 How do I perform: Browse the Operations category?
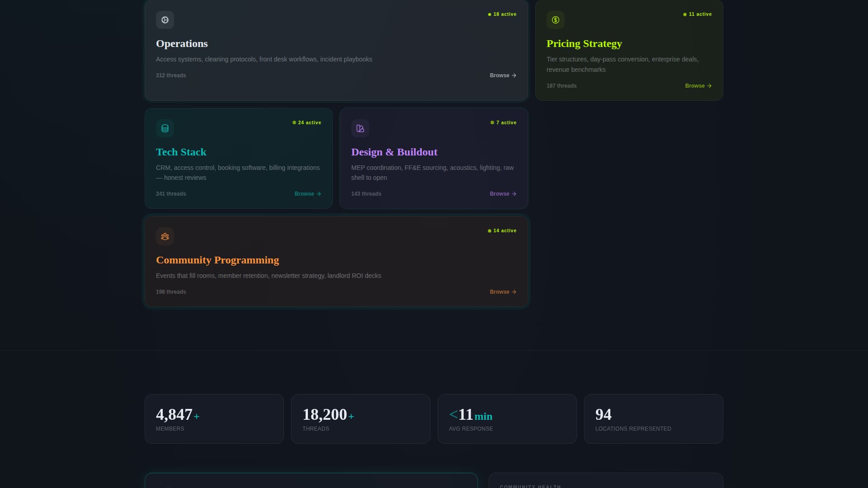[503, 75]
